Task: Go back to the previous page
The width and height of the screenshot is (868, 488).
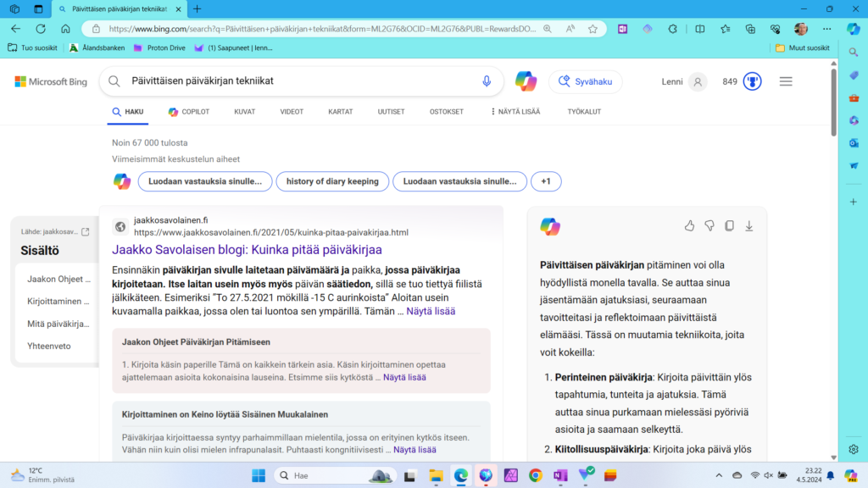Action: pos(15,29)
